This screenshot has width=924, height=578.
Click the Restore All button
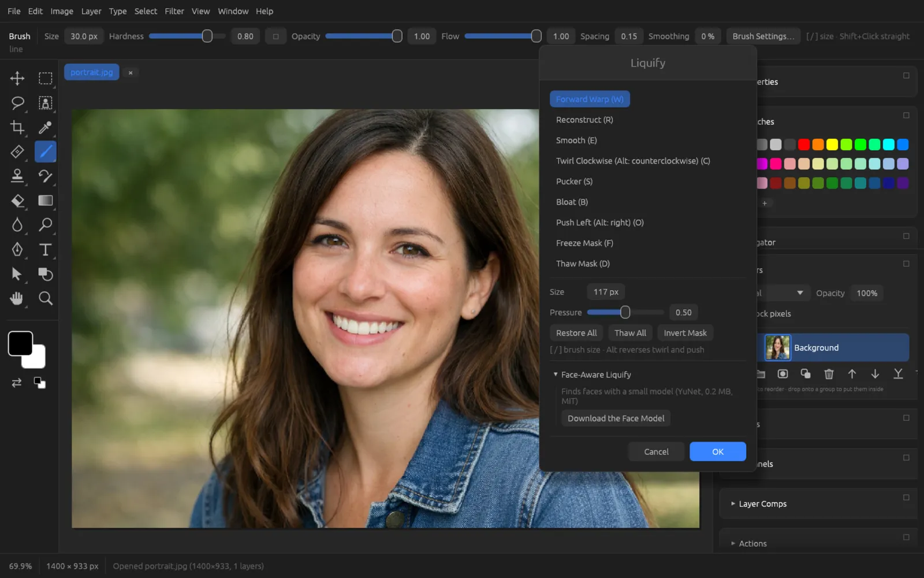576,333
